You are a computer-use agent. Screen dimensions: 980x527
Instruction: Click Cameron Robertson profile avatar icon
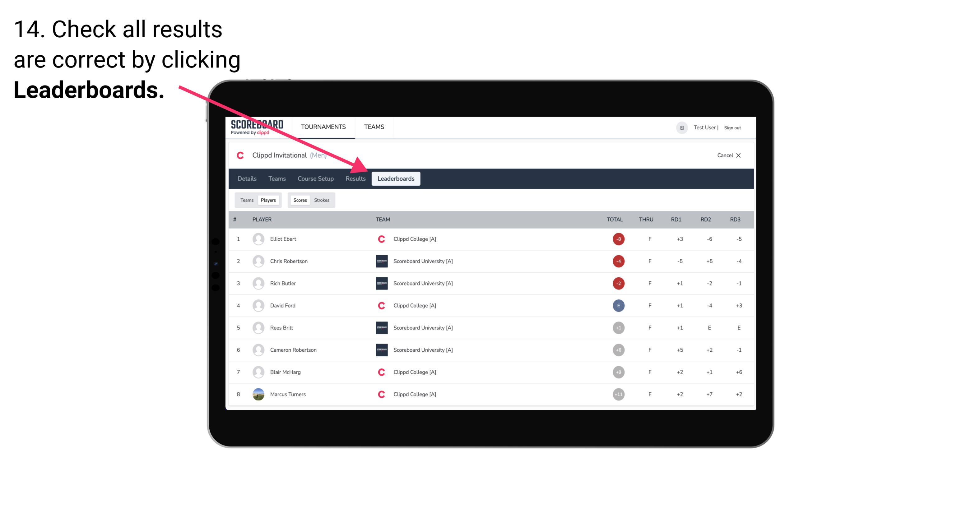coord(258,350)
